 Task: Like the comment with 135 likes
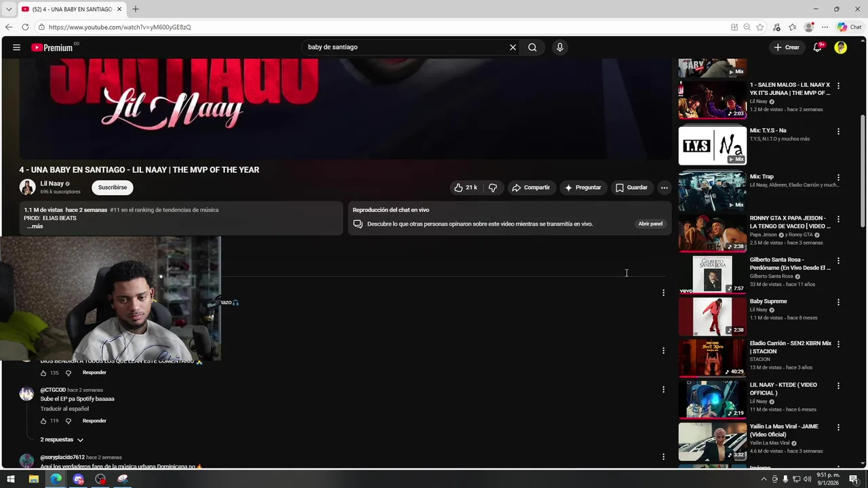[43, 373]
